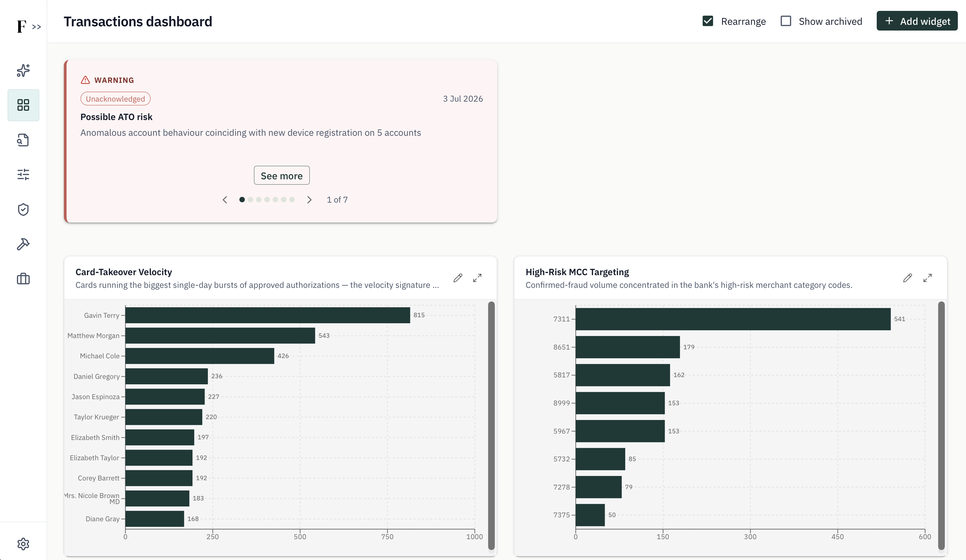966x560 pixels.
Task: Click the Diane Gray label
Action: [x=102, y=519]
